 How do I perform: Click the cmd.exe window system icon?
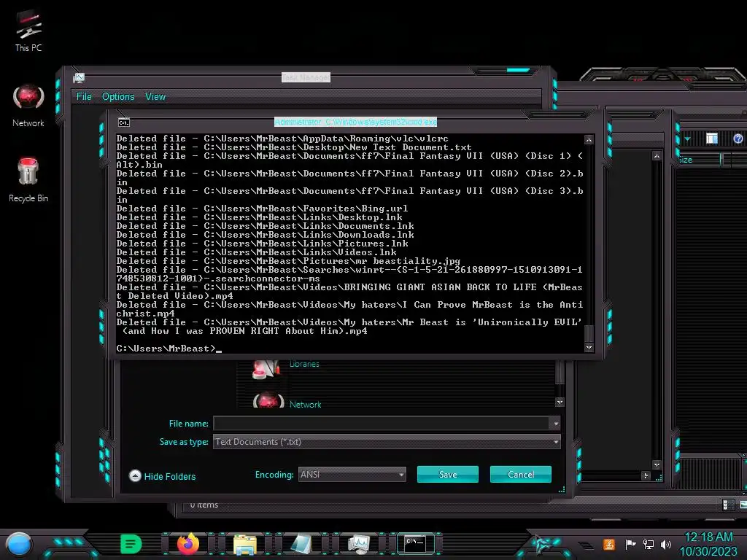tap(124, 122)
